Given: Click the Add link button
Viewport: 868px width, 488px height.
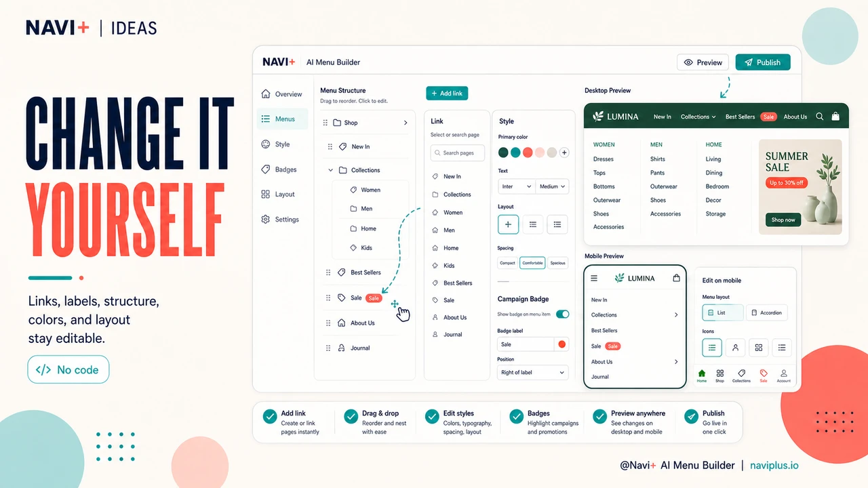Looking at the screenshot, I should 447,94.
